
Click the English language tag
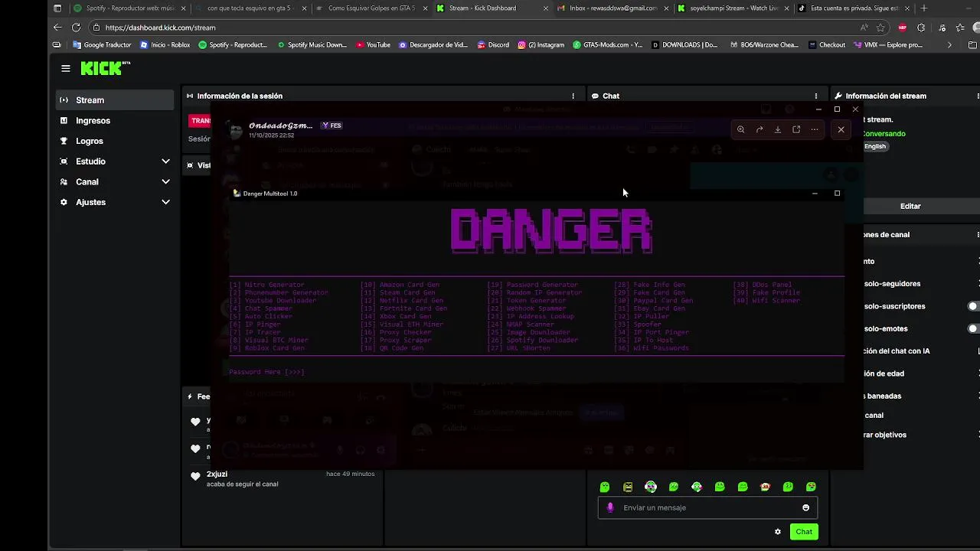(875, 146)
